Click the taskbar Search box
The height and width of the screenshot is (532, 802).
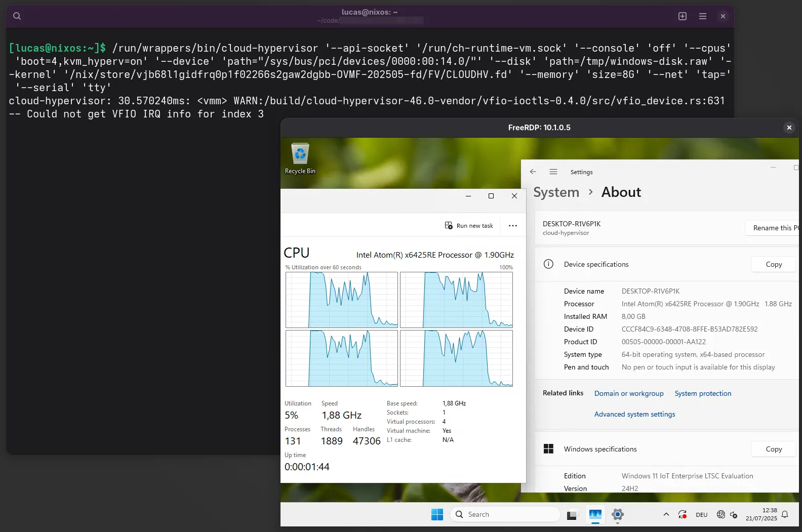[505, 514]
